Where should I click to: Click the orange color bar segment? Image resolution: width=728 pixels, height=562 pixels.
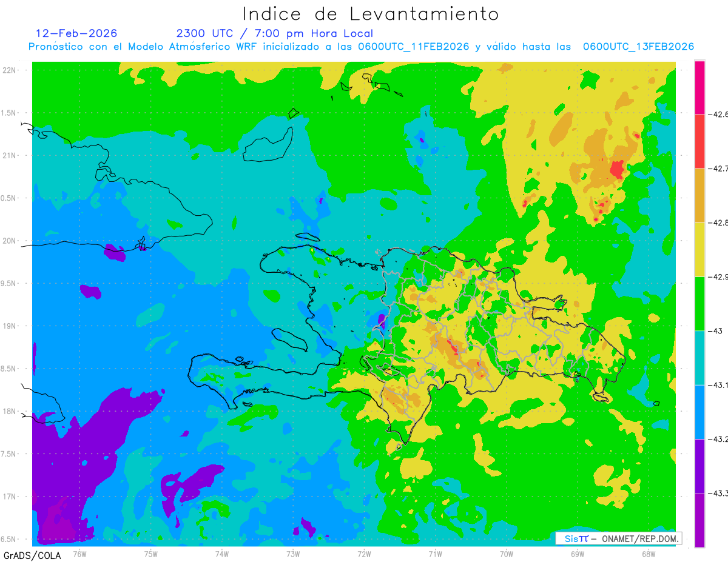699,195
